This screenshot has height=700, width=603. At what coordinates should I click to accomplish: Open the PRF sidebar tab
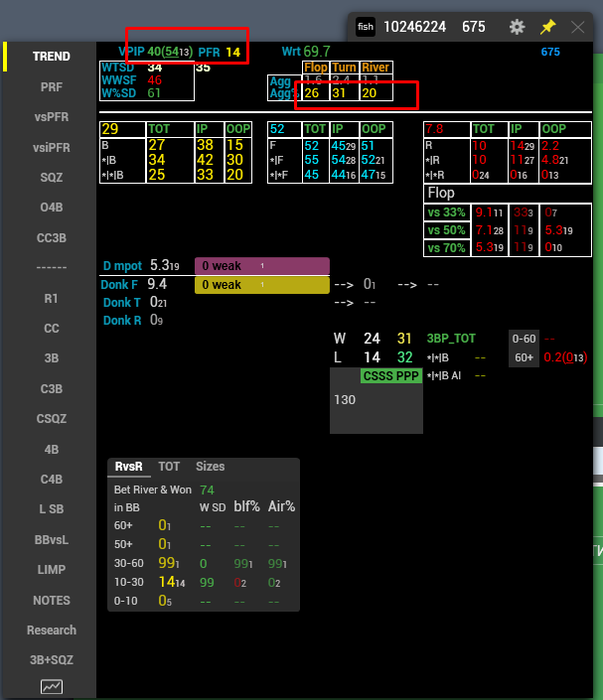(x=51, y=87)
